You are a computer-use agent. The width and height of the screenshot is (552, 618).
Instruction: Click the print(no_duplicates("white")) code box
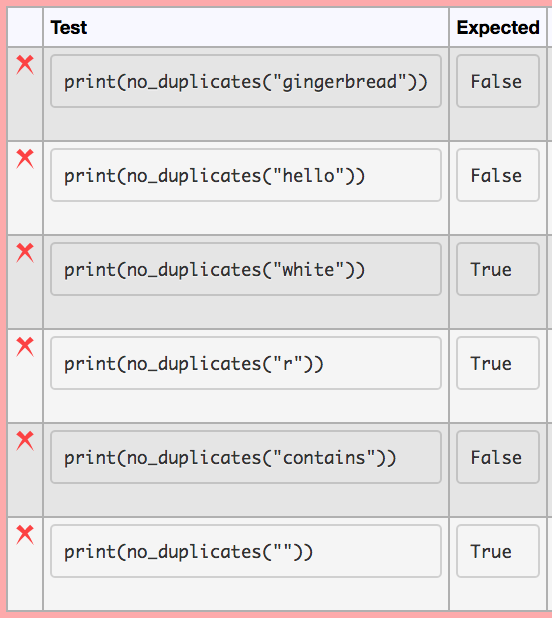pyautogui.click(x=246, y=269)
